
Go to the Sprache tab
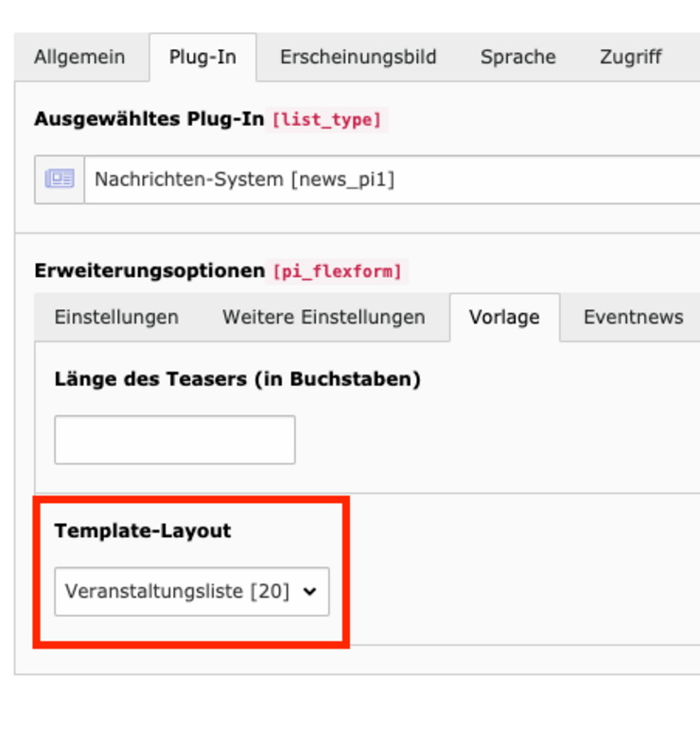coord(517,57)
